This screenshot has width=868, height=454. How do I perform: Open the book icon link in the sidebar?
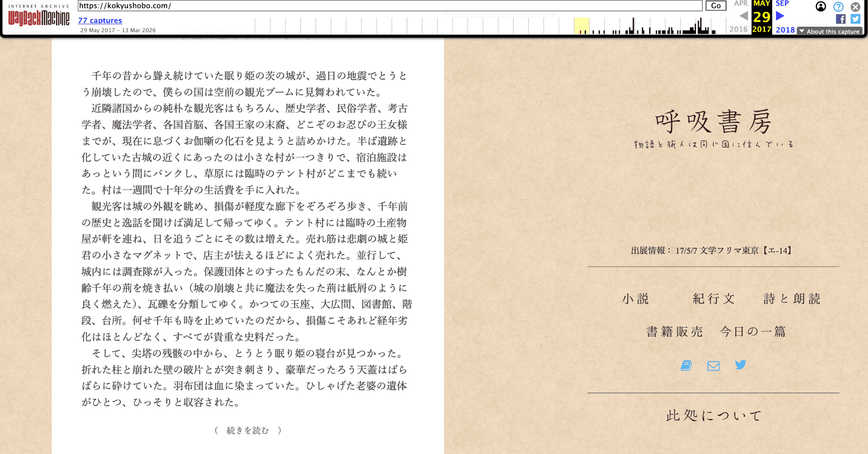click(x=686, y=365)
